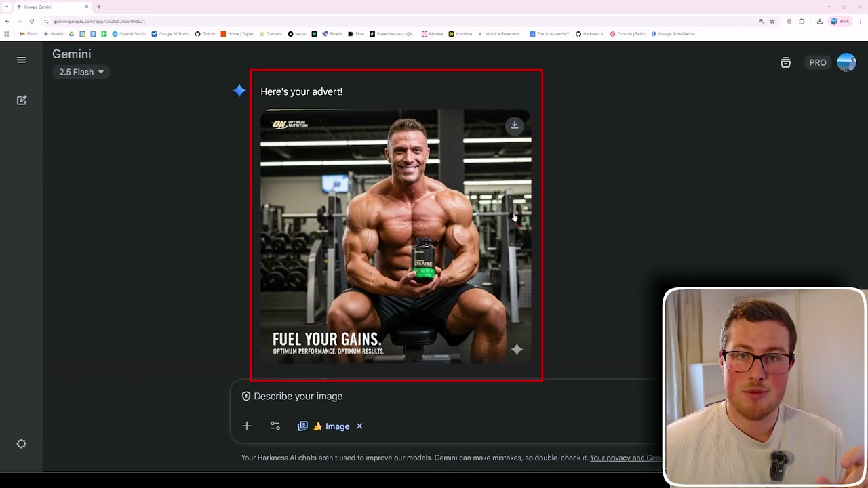Click the Gemini title text
Image resolution: width=868 pixels, height=488 pixels.
[71, 54]
